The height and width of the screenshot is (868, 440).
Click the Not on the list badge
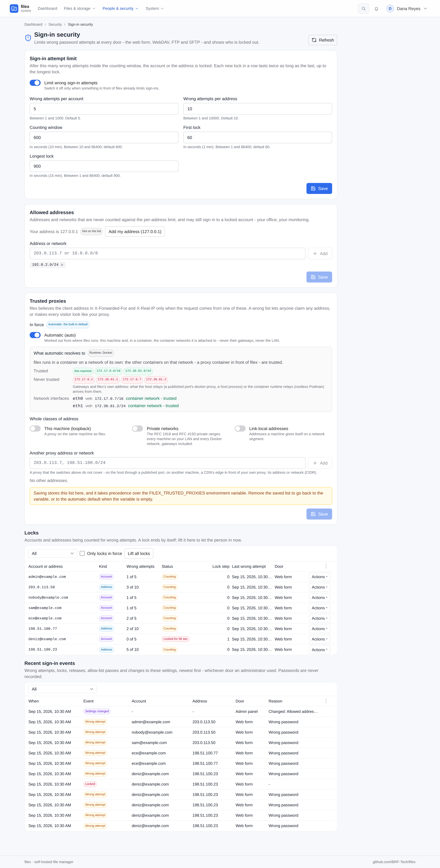pyautogui.click(x=91, y=231)
